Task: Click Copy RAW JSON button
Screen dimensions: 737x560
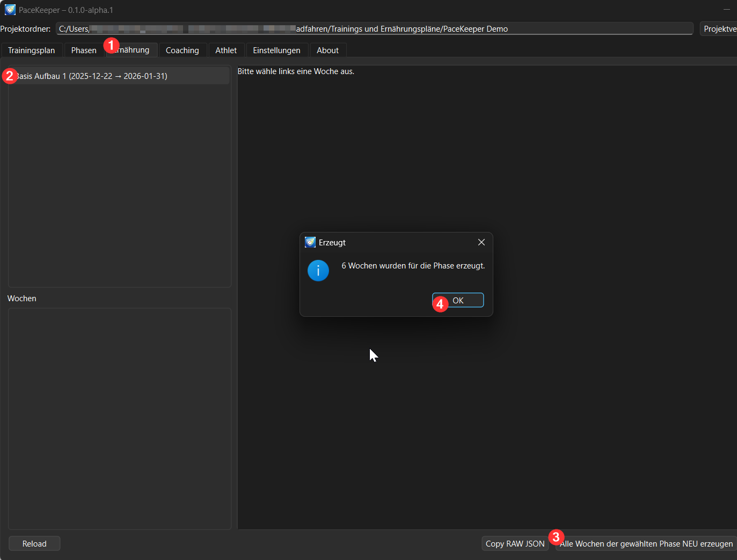Action: pyautogui.click(x=515, y=543)
